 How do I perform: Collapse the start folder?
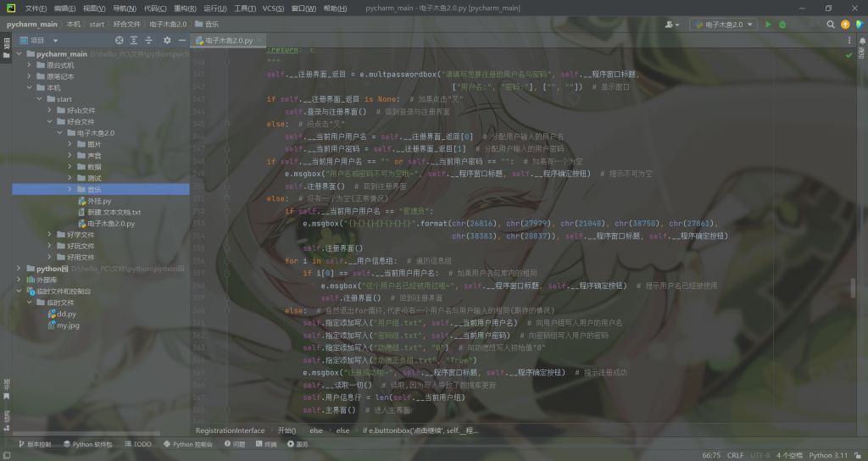click(39, 99)
